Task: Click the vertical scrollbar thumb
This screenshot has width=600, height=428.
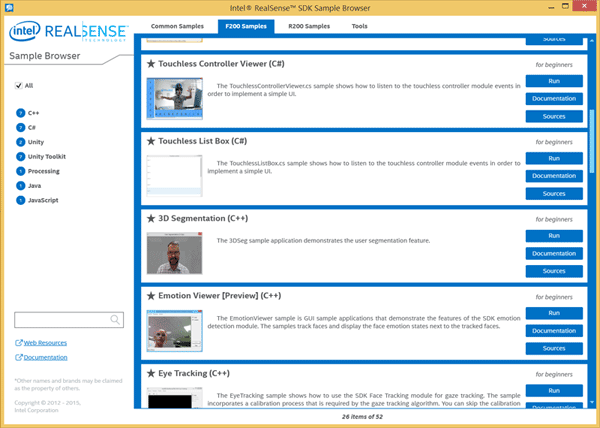Action: tap(592, 141)
